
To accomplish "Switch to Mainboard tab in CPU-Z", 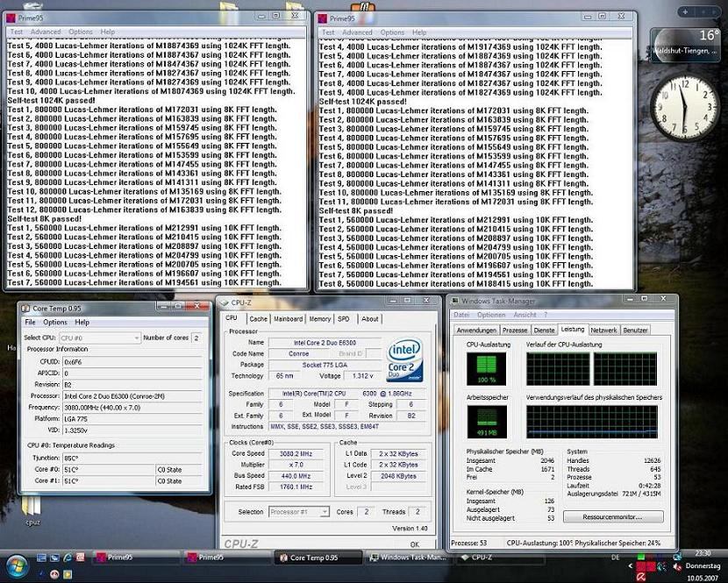I will coord(288,319).
